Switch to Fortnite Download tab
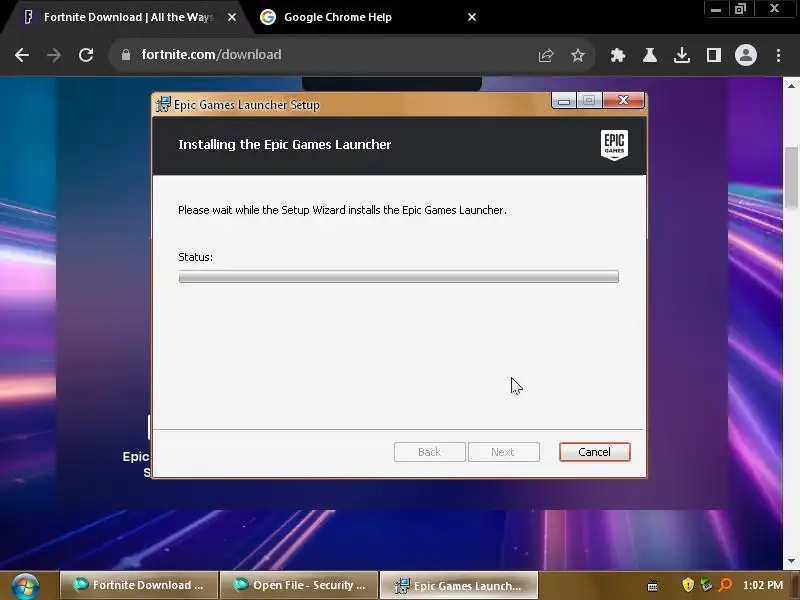 [x=128, y=17]
